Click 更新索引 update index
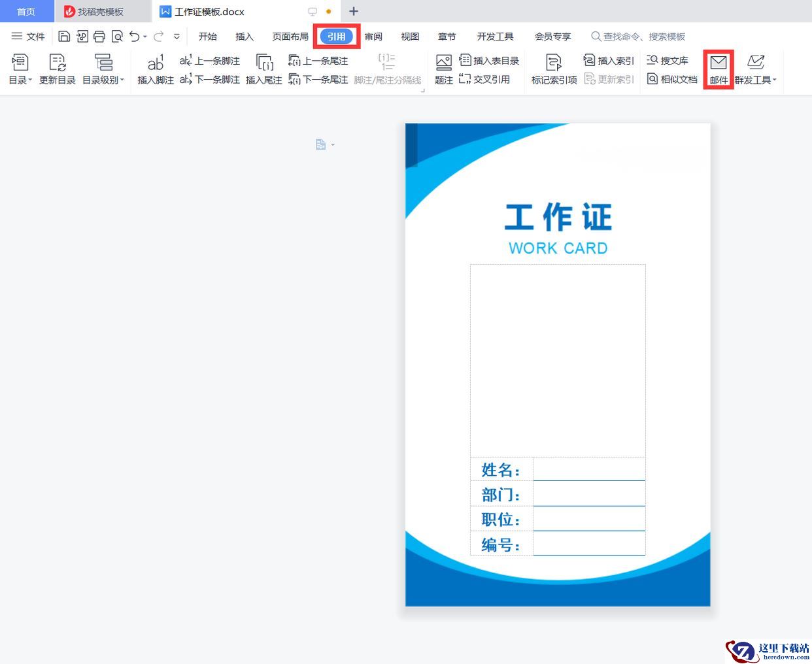The width and height of the screenshot is (812, 664). pos(609,79)
